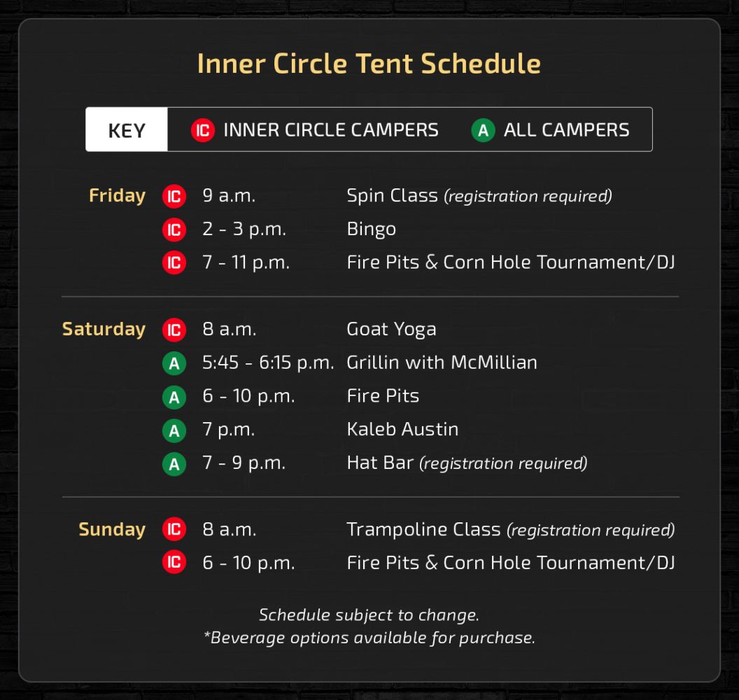Click the Hat Bar registration required text
Viewport: 739px width, 700px height.
503,463
